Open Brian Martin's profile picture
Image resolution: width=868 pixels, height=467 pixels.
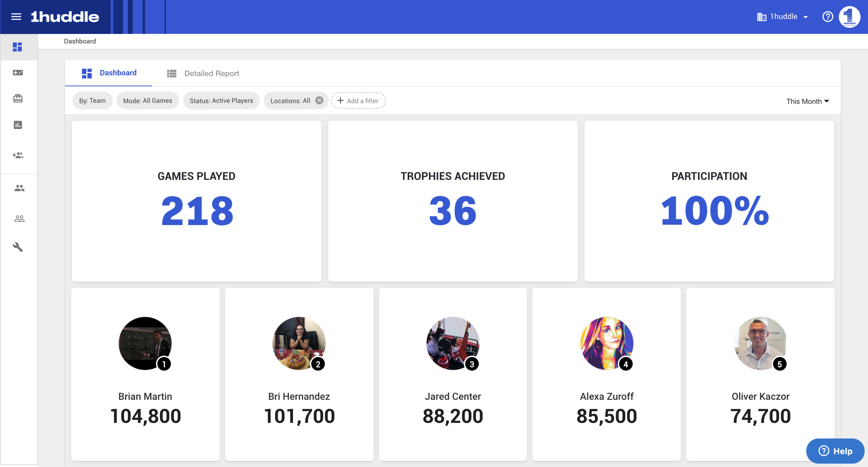coord(145,343)
